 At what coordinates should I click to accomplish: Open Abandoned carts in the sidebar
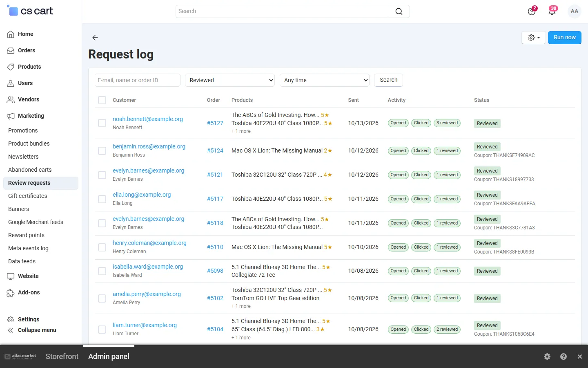[30, 170]
